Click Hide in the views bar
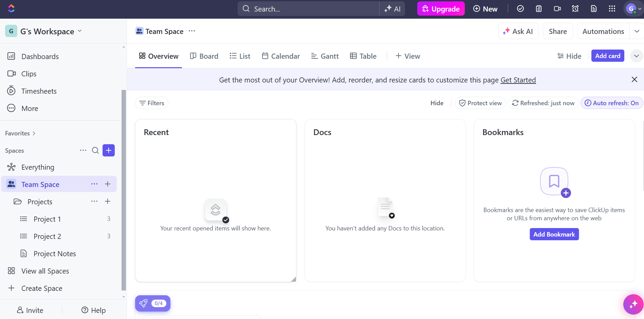Screen dimensions: 644x319 tap(569, 56)
